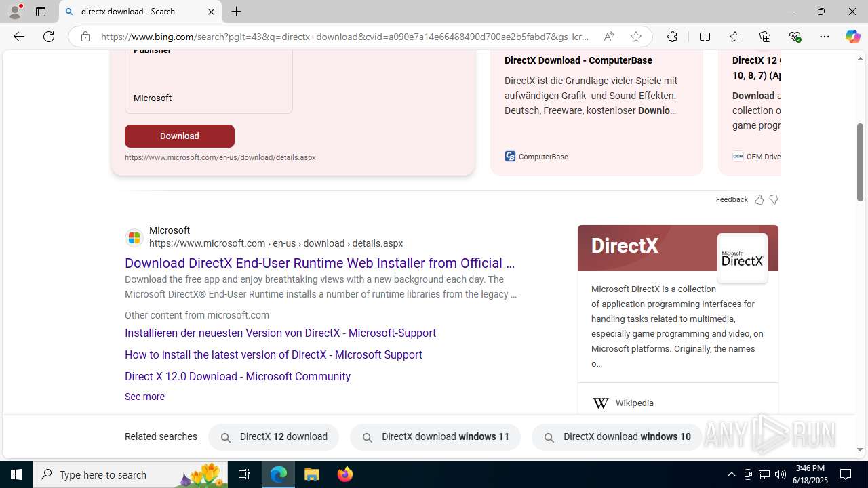Click scrollbar down arrow
This screenshot has height=488, width=868.
click(861, 449)
